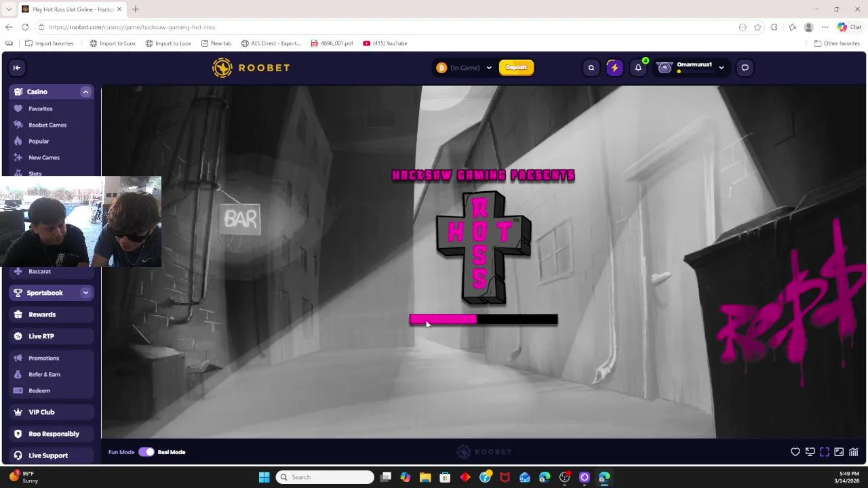Open the New tab bookmark
This screenshot has height=488, width=868.
point(216,43)
